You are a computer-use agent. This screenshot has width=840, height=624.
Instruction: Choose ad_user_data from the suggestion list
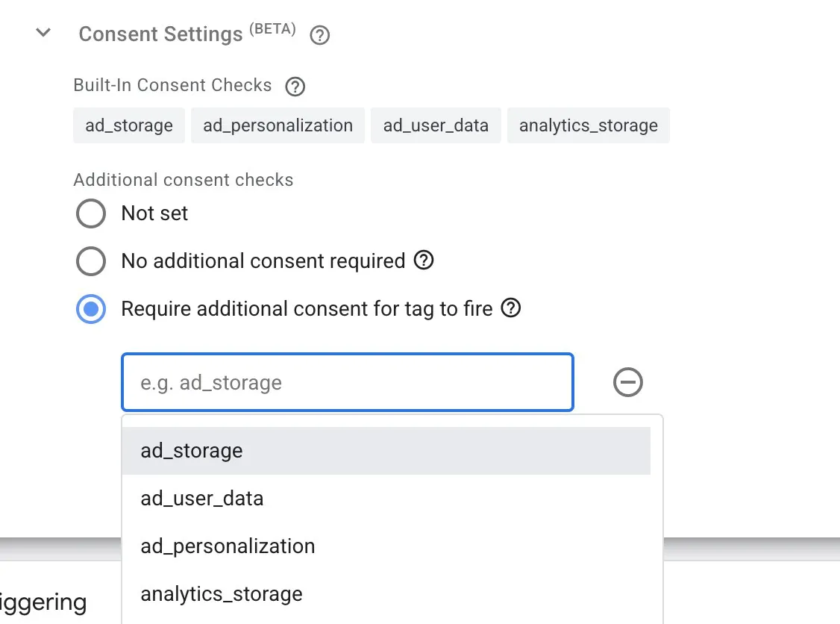pos(386,499)
